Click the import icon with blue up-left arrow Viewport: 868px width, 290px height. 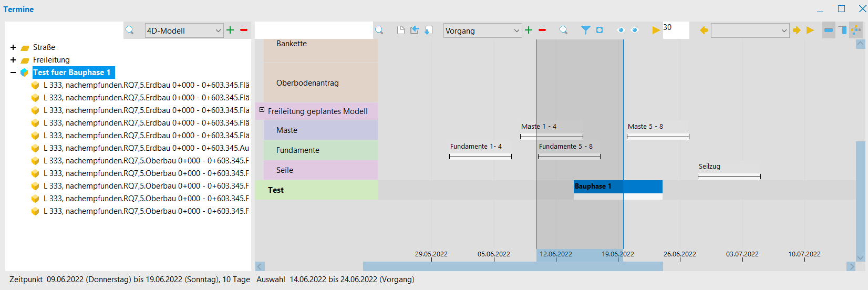point(415,30)
